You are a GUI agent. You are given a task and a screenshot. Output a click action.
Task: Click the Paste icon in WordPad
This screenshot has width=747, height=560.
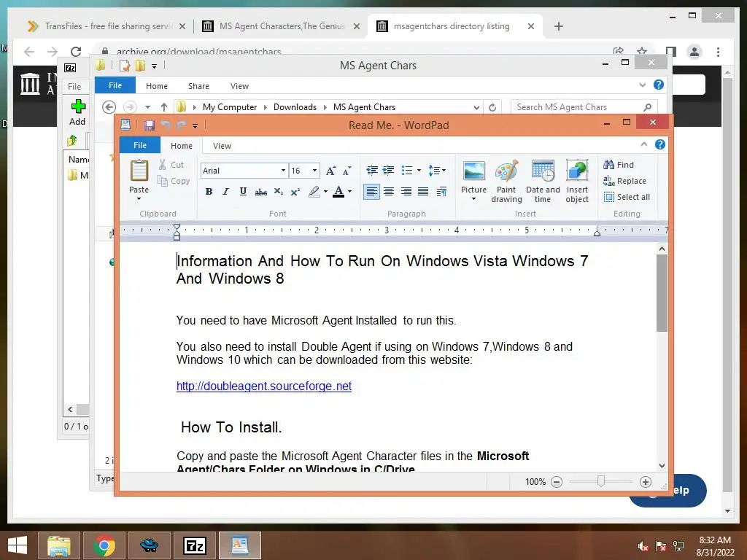139,171
